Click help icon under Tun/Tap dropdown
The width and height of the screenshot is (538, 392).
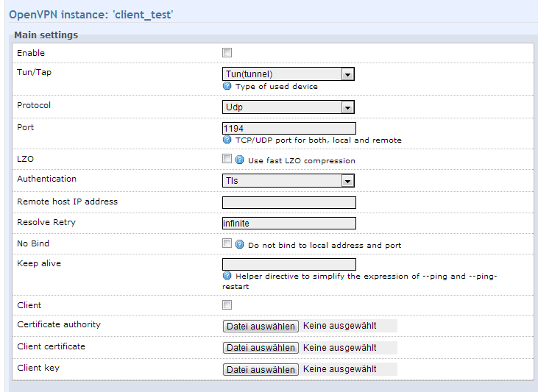(x=227, y=86)
